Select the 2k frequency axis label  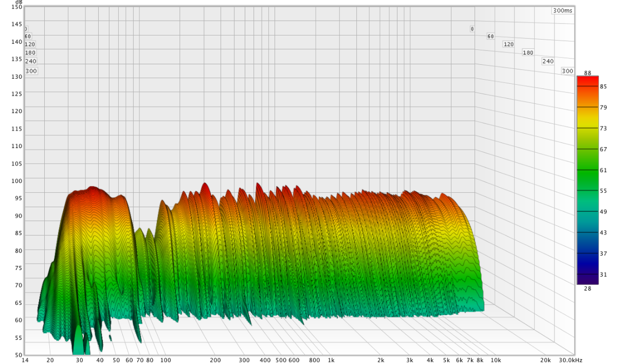click(x=381, y=360)
